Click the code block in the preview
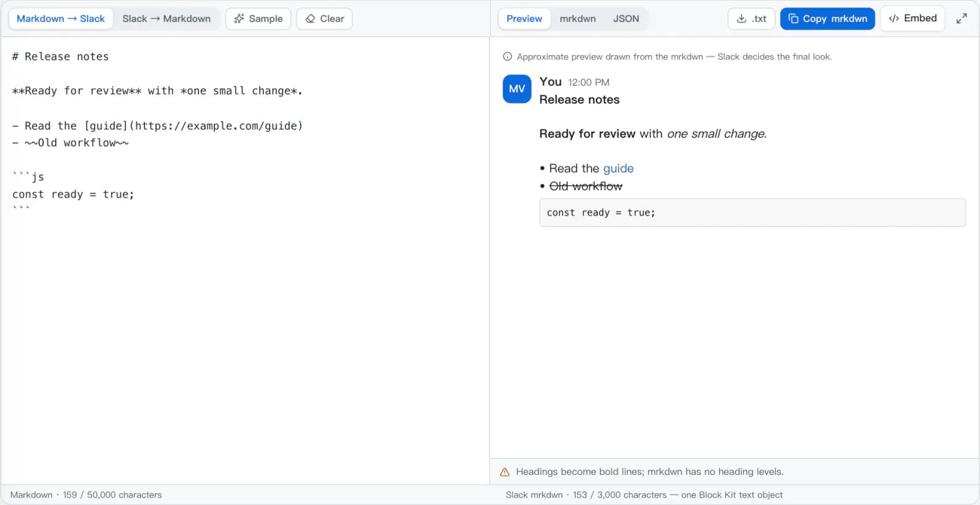980x505 pixels. pyautogui.click(x=752, y=212)
